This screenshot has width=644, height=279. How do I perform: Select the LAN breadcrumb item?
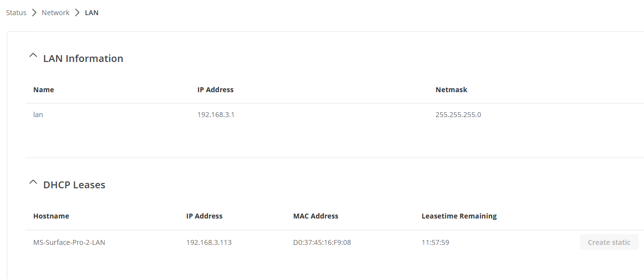92,13
